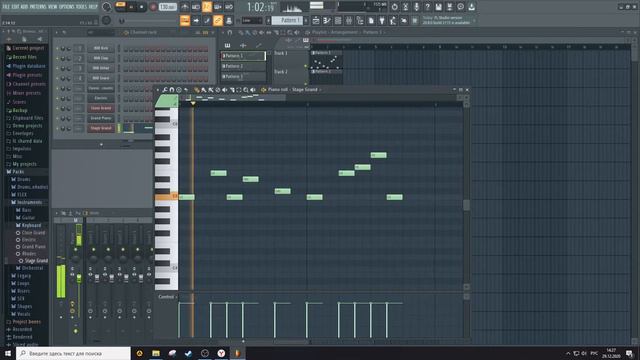Click the download content library icon
The image size is (640, 360).
tap(471, 7)
